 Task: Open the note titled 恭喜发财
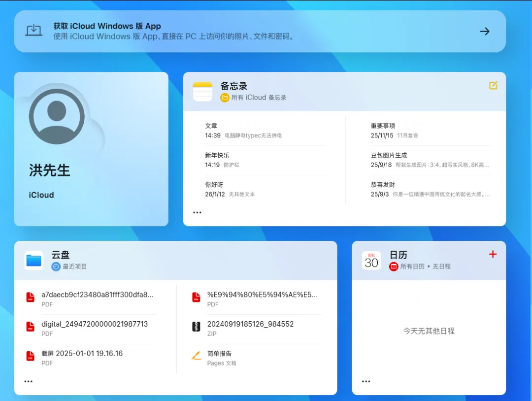coord(430,189)
